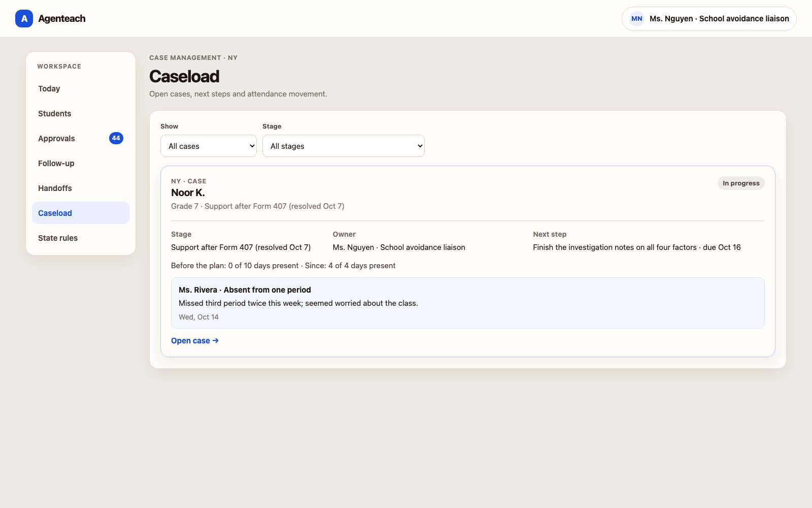
Task: Open Students in the sidebar
Action: point(81,113)
